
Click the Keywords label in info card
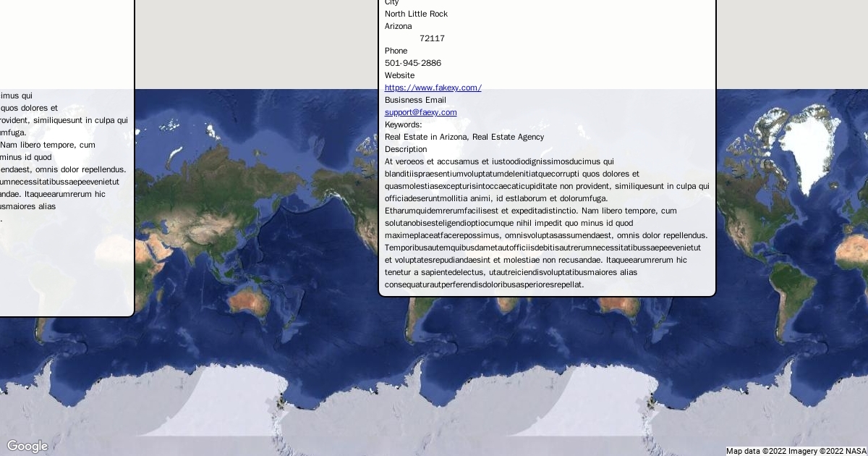click(x=403, y=124)
